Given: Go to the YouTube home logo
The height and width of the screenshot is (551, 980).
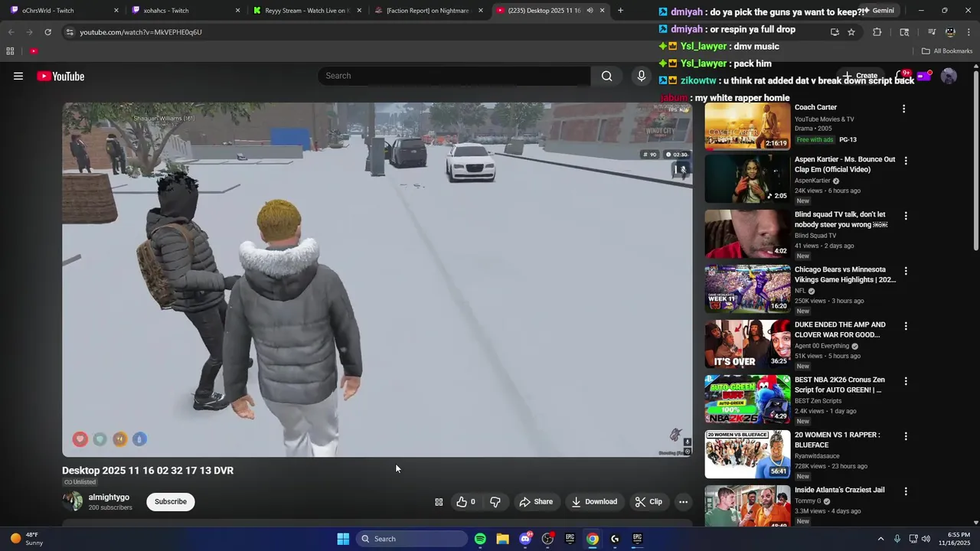Looking at the screenshot, I should coord(60,76).
